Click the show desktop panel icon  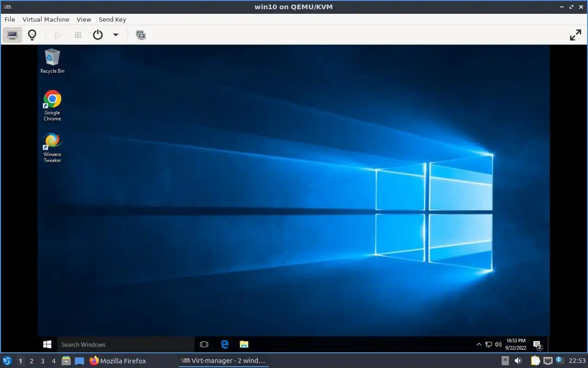[x=79, y=361]
